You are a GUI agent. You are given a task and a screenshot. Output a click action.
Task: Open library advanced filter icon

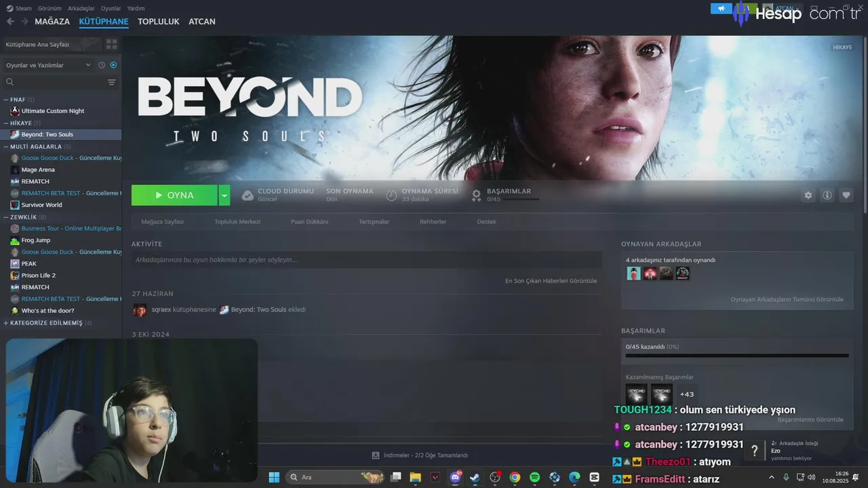pos(112,82)
